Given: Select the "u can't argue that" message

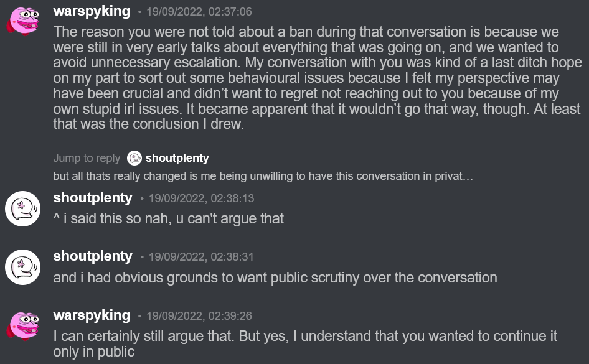Looking at the screenshot, I should [169, 218].
